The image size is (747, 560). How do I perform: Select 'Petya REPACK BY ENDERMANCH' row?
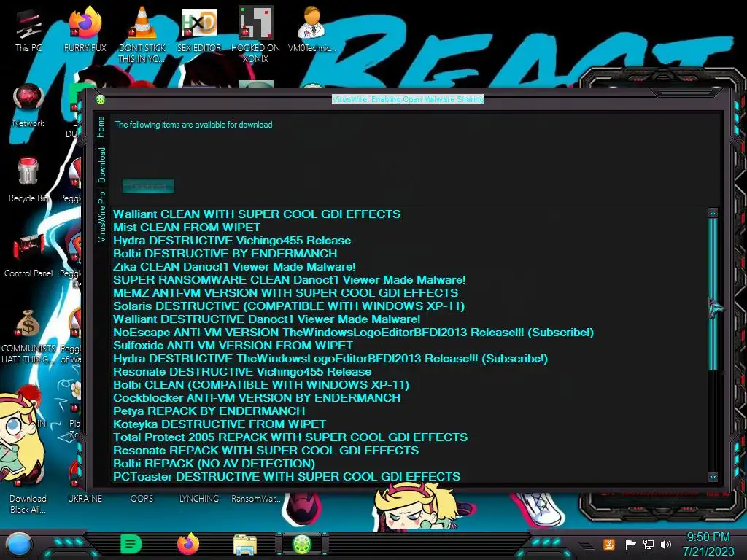(x=209, y=411)
